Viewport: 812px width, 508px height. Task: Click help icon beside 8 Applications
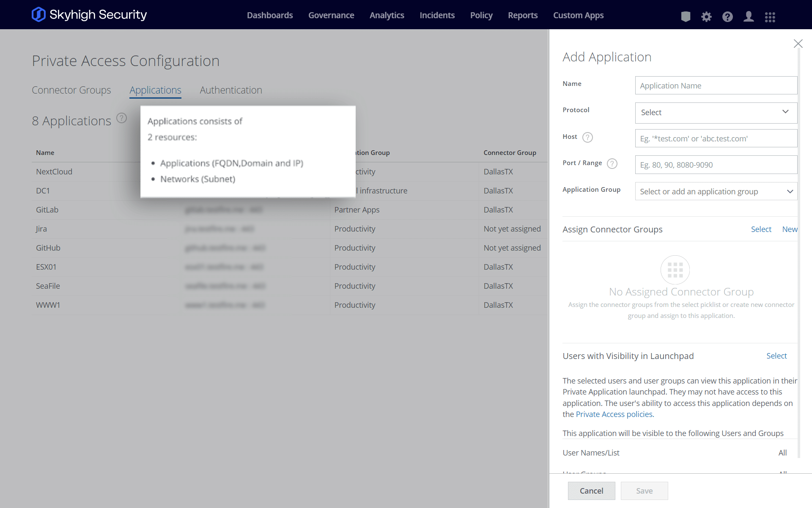[x=121, y=118]
